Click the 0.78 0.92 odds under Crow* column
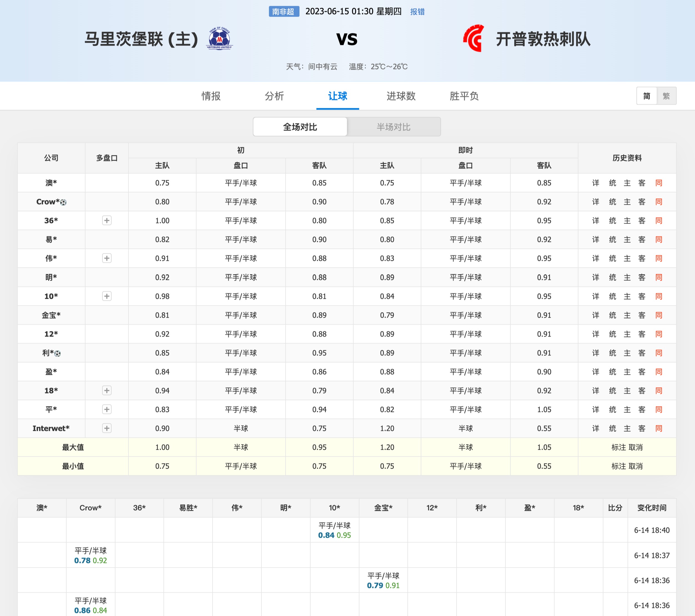Image resolution: width=695 pixels, height=616 pixels. pyautogui.click(x=90, y=561)
